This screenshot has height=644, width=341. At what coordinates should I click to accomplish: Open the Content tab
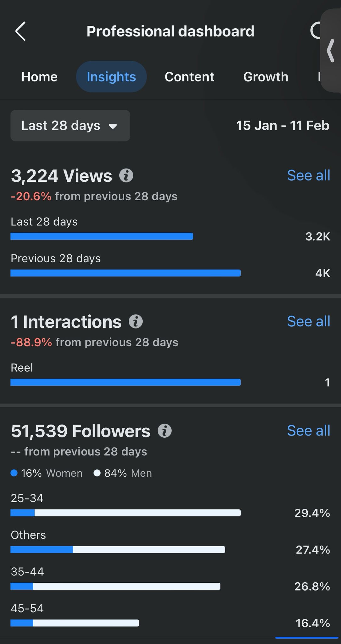(189, 77)
